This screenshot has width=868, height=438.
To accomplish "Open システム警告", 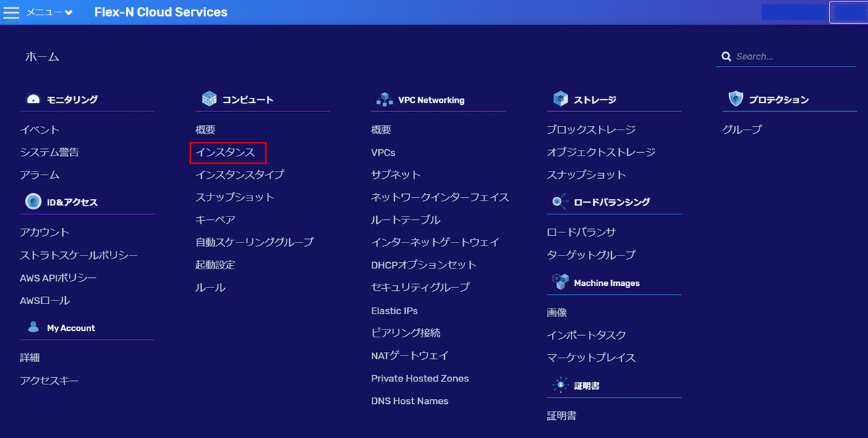I will coord(50,152).
